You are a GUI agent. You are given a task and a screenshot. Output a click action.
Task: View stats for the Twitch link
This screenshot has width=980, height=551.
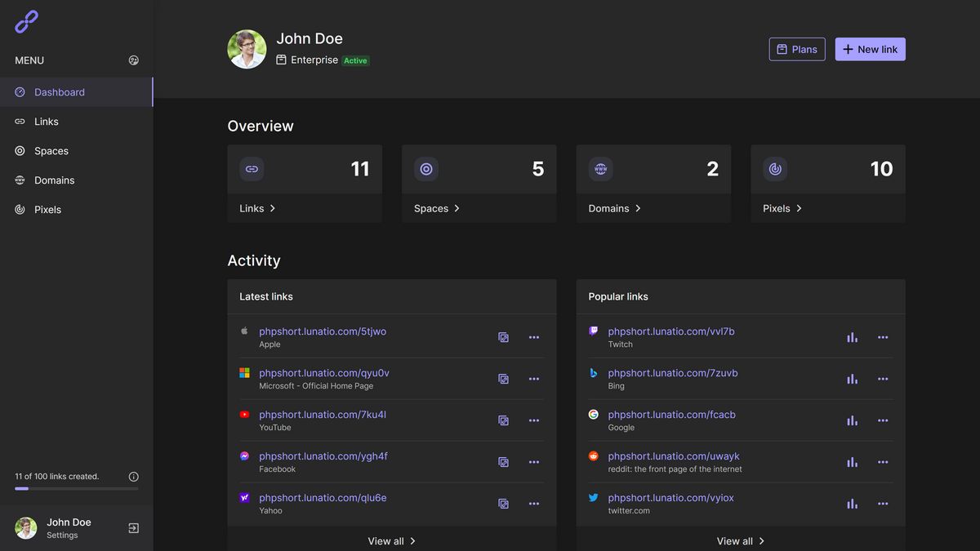coord(852,337)
